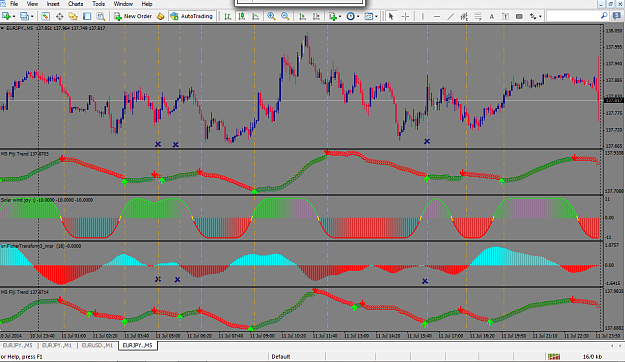Toggle the AutoTrading button

[x=192, y=16]
